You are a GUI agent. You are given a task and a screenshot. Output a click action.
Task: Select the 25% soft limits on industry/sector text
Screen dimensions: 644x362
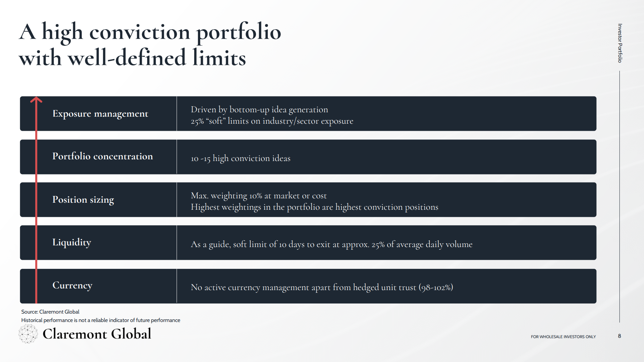[x=272, y=121]
